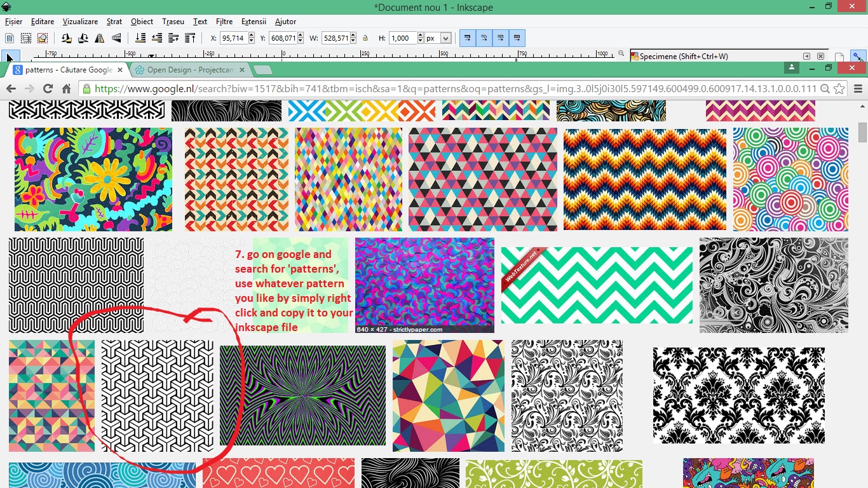868x488 pixels.
Task: Click select all in all layers icon
Action: click(x=25, y=38)
